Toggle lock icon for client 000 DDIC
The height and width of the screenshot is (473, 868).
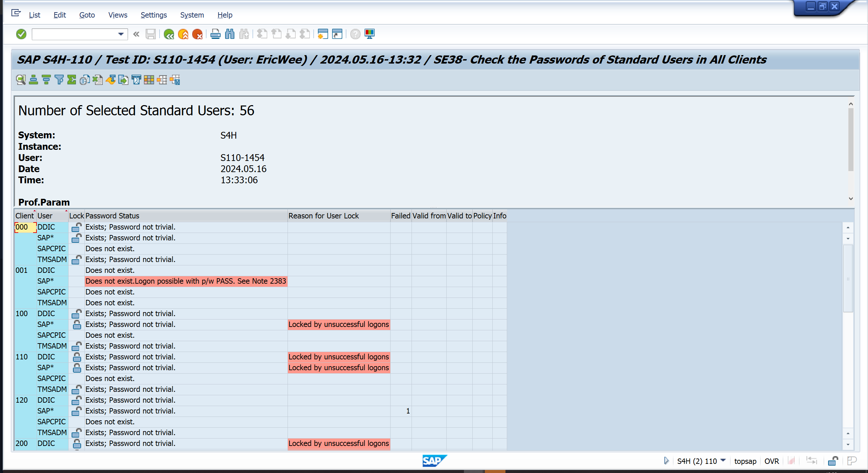point(77,227)
